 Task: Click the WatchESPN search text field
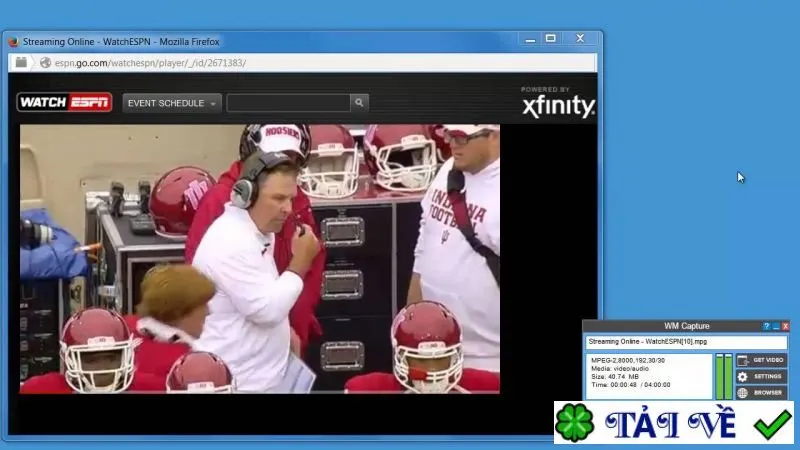coord(289,103)
